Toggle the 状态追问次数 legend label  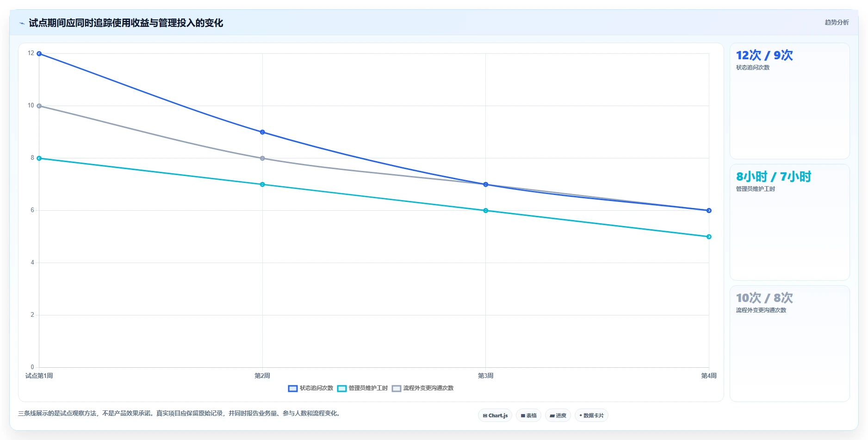coord(316,388)
